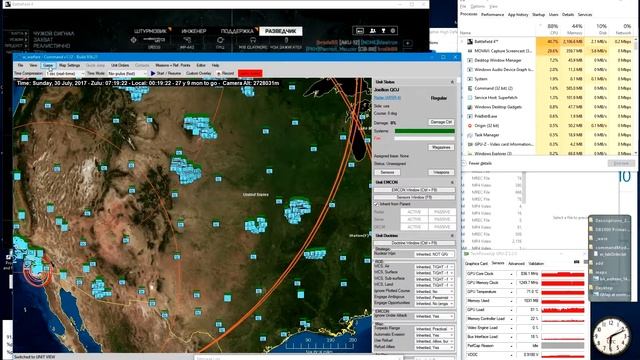Set Sonar EMCON to ACTIVE

pyautogui.click(x=414, y=220)
